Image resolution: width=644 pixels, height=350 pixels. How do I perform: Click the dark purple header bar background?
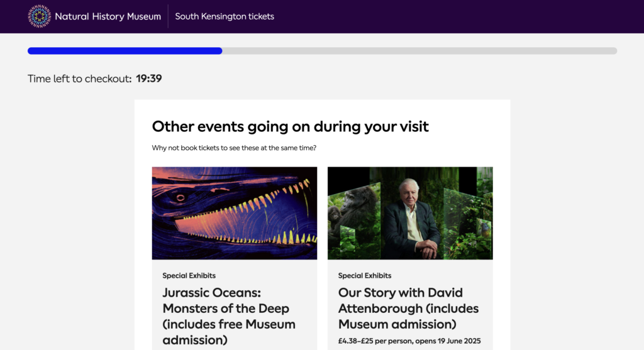pos(452,16)
